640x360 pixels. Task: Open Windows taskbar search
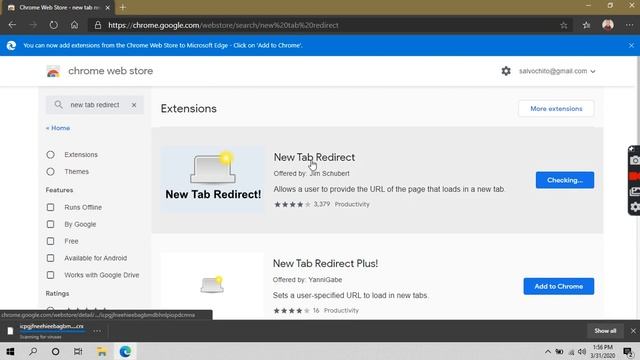coord(33,351)
